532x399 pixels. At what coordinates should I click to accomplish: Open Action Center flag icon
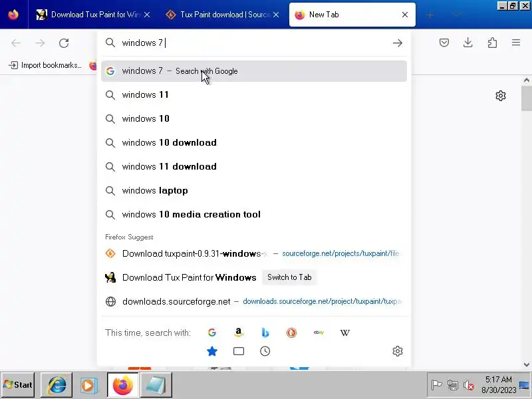click(x=436, y=385)
